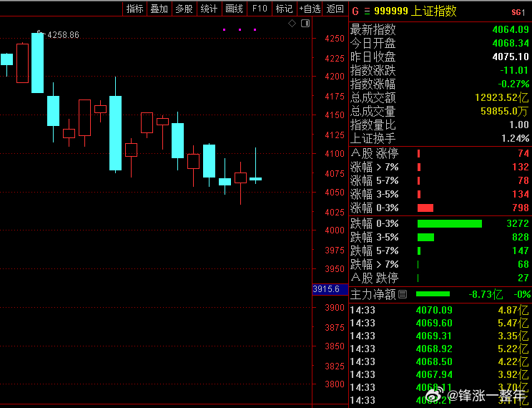
Task: Toggle the side panel layout icon
Action: click(305, 24)
